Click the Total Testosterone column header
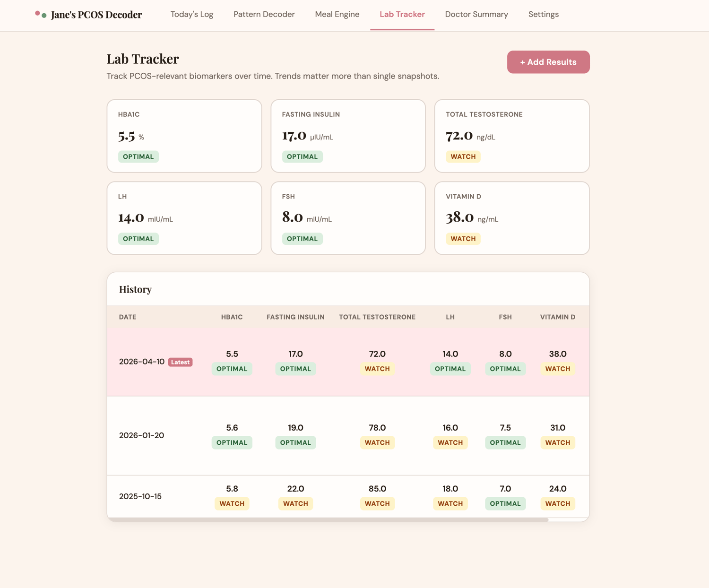 [x=377, y=317]
